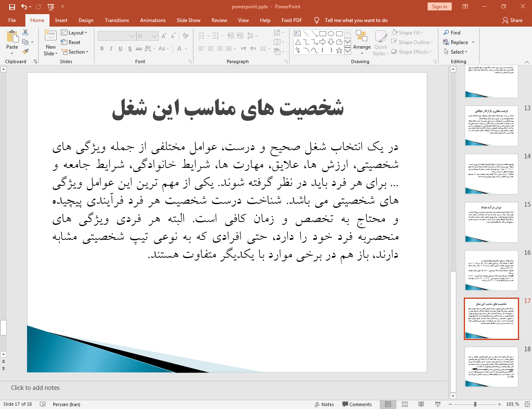532x409 pixels.
Task: Open the Select dropdown
Action: coord(456,52)
